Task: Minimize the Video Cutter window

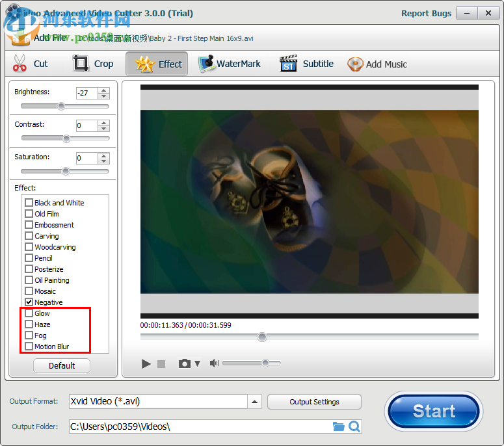Action: click(x=467, y=13)
